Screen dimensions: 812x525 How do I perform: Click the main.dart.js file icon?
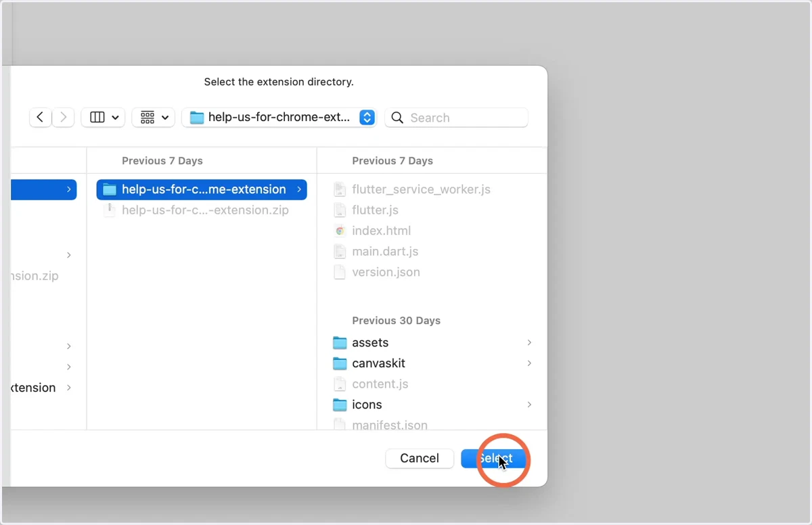click(x=340, y=252)
